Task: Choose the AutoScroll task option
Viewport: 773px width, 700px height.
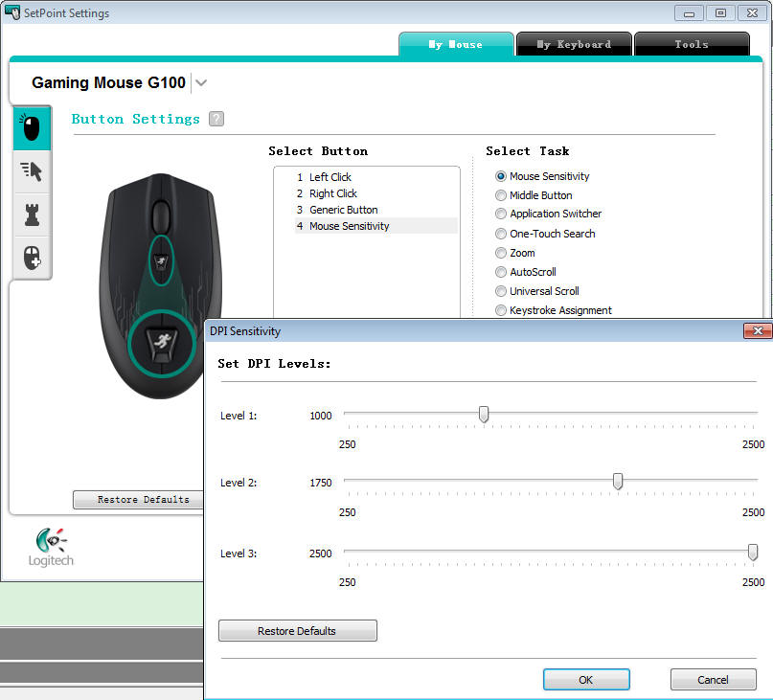Action: (x=501, y=272)
